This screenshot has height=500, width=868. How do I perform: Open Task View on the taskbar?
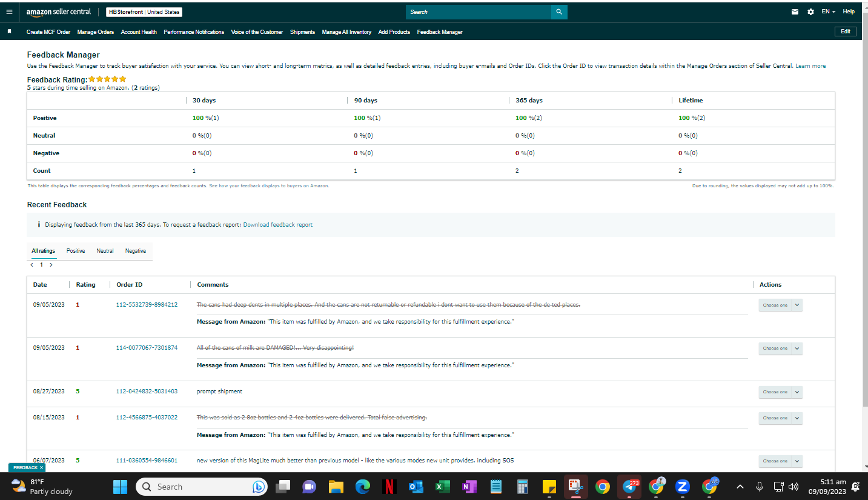[x=283, y=487]
